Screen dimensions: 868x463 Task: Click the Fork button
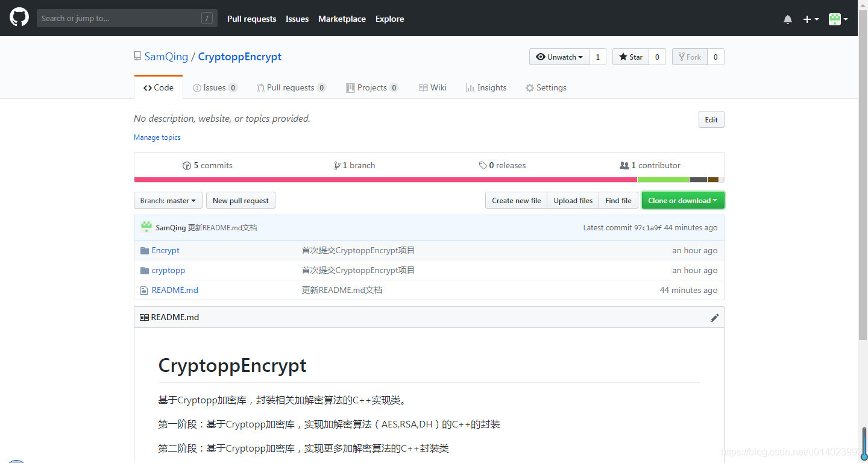(690, 57)
